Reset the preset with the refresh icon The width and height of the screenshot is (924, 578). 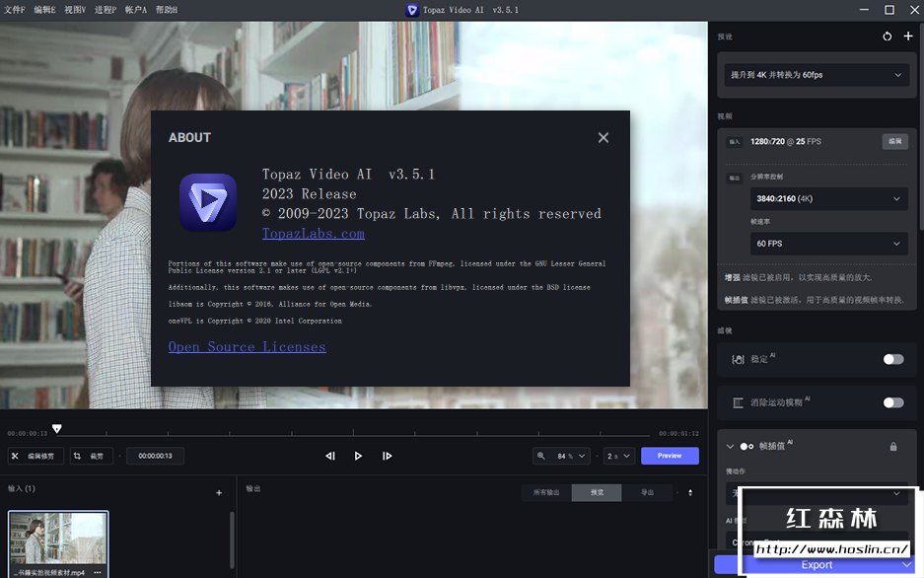click(887, 36)
